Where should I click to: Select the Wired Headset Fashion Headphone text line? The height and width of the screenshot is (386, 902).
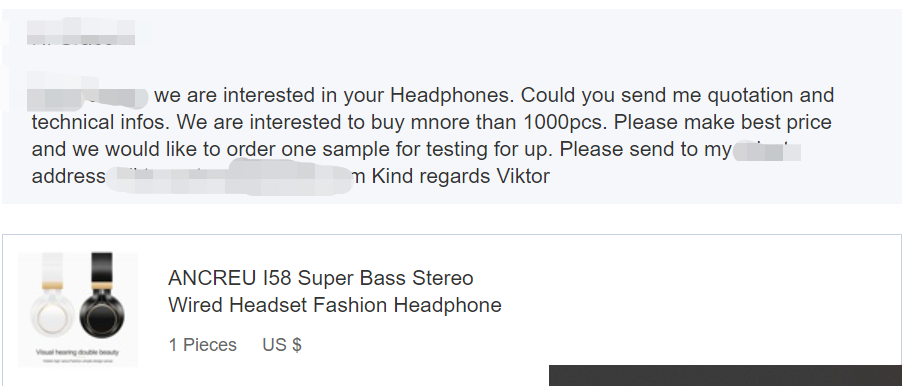[335, 305]
